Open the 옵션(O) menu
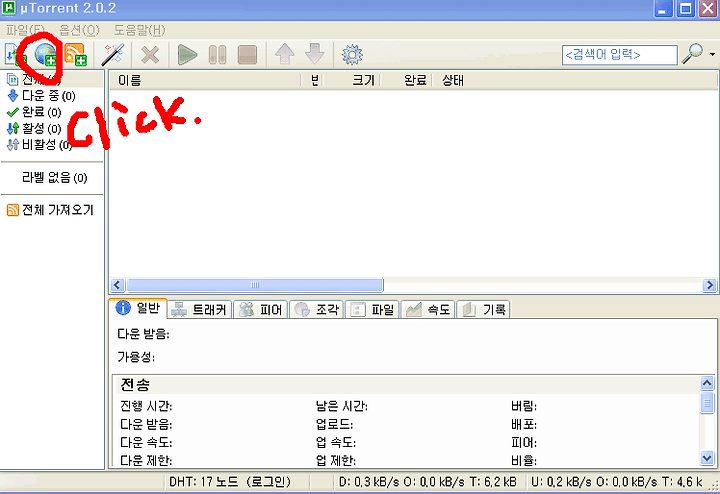Viewport: 720px width, 494px height. (x=79, y=30)
